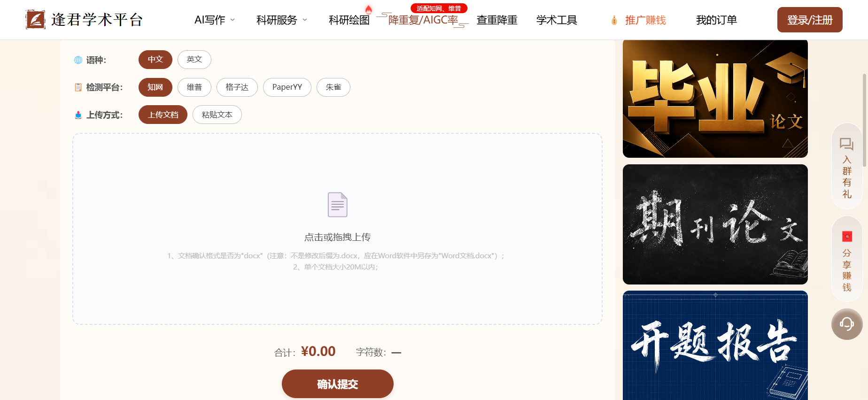Screen dimensions: 868x400
Task: Click the upload icon next to 上传方式
Action: coord(78,115)
